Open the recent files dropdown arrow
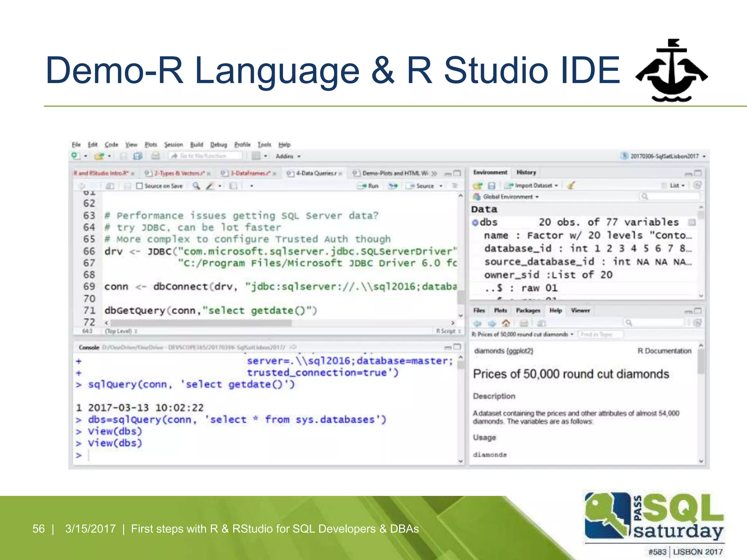The height and width of the screenshot is (560, 747). pos(109,156)
